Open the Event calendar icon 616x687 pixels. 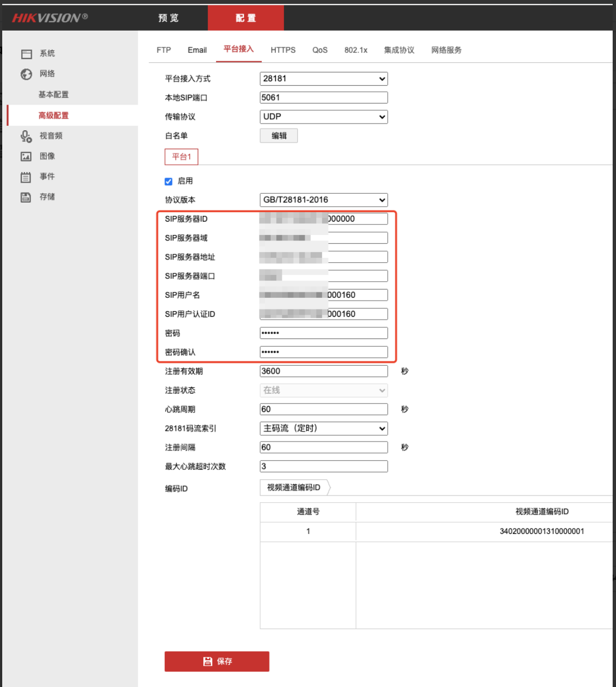[26, 177]
